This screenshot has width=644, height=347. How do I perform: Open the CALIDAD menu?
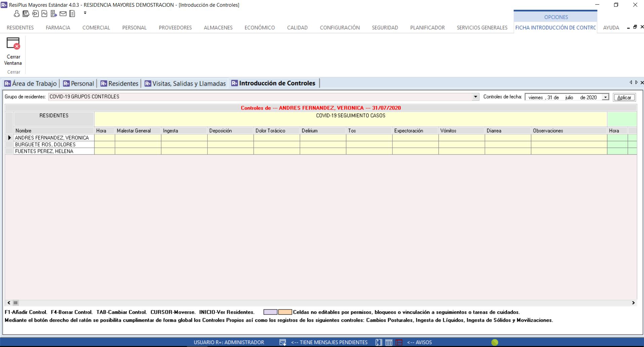point(297,28)
